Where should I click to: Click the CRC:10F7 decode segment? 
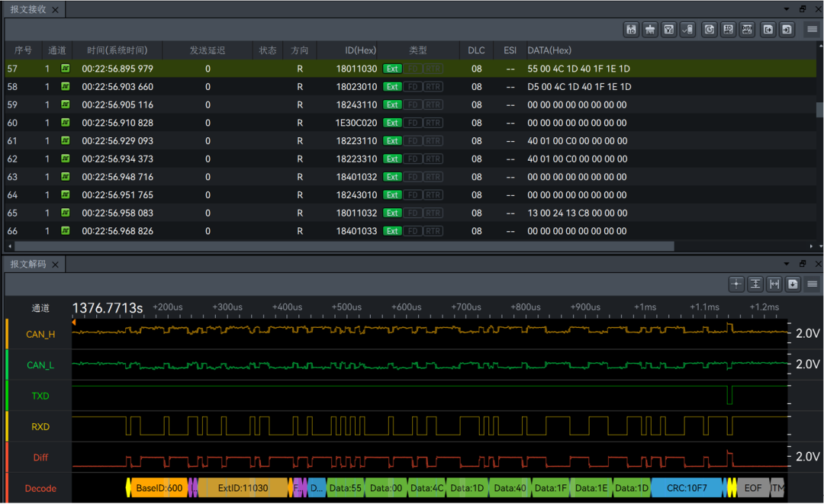(687, 488)
